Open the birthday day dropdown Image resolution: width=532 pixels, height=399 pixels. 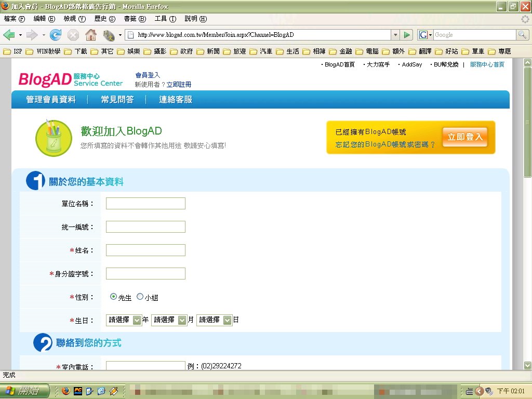pyautogui.click(x=214, y=320)
